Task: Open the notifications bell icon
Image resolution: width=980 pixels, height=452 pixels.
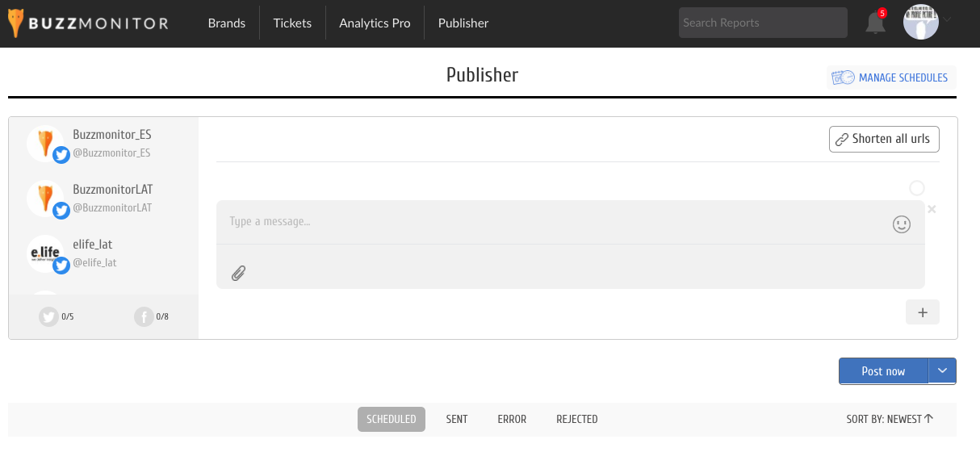Action: (875, 23)
